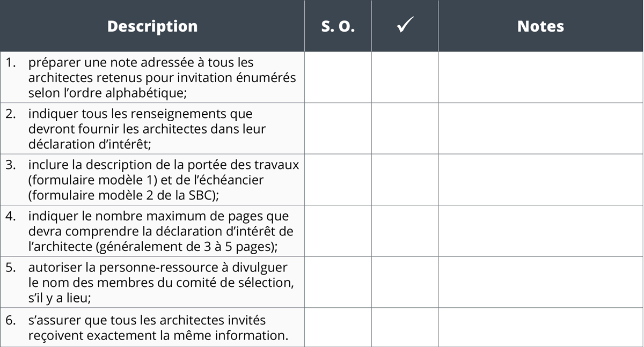644x347 pixels.
Task: Select the Description column header
Action: [x=152, y=26]
